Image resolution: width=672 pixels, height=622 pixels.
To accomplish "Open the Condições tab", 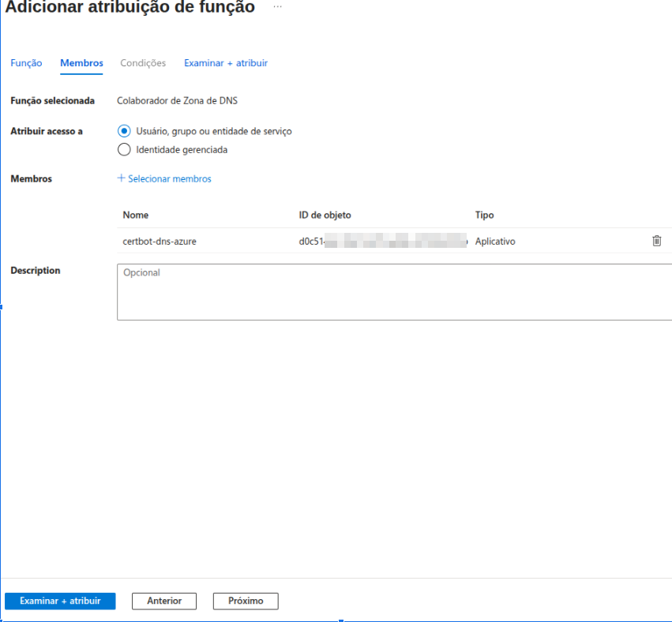I will click(143, 63).
